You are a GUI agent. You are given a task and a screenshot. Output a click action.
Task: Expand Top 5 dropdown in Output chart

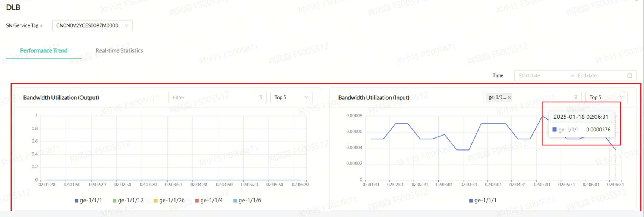click(x=291, y=97)
